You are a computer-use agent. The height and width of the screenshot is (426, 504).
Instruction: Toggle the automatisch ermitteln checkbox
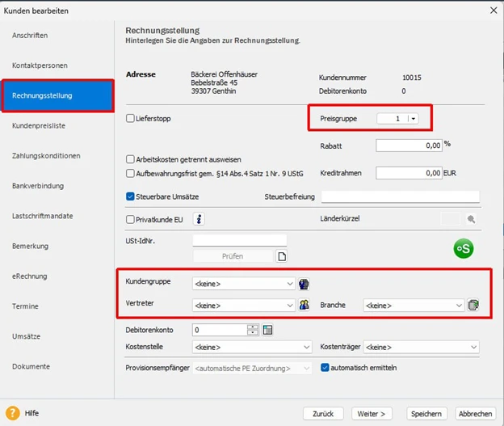pos(325,368)
